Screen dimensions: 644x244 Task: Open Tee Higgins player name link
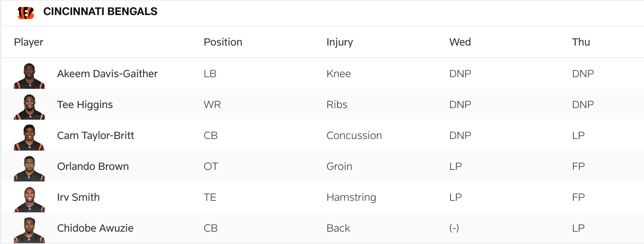tap(85, 105)
